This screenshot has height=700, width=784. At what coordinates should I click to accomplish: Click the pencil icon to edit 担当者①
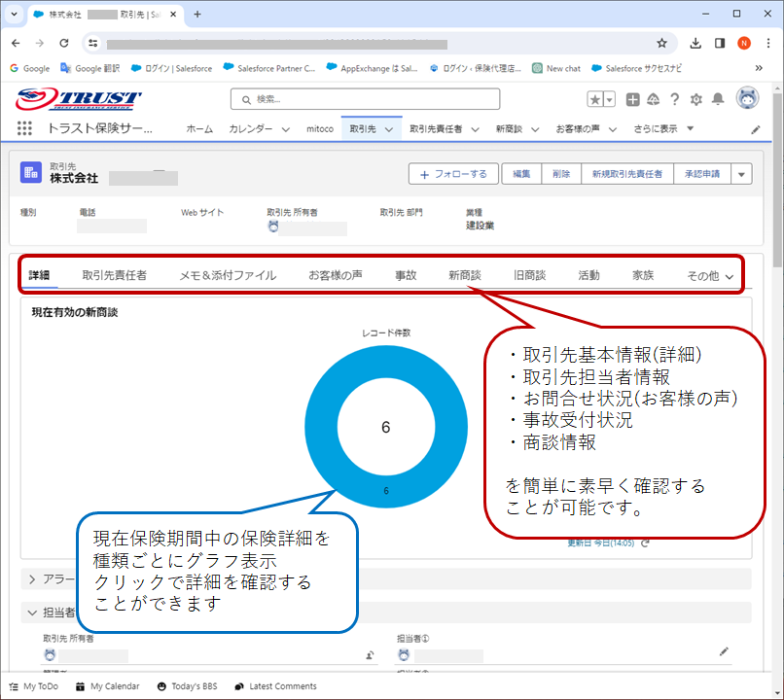(723, 650)
